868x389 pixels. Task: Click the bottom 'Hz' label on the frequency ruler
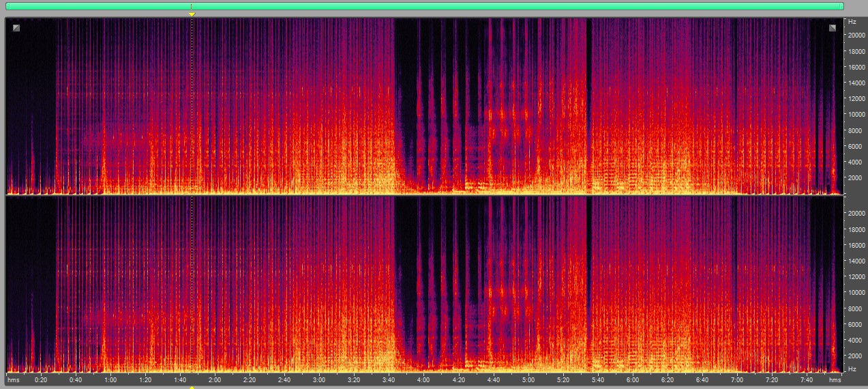pyautogui.click(x=852, y=369)
